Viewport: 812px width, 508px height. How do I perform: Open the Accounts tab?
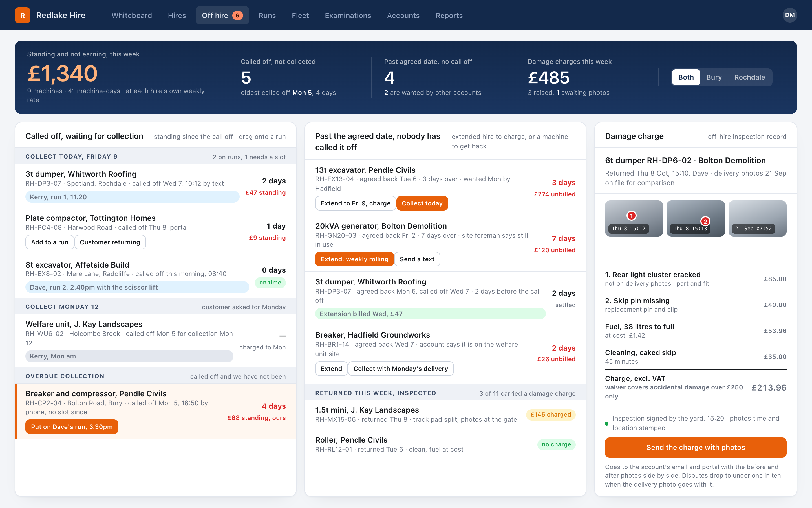(x=403, y=16)
